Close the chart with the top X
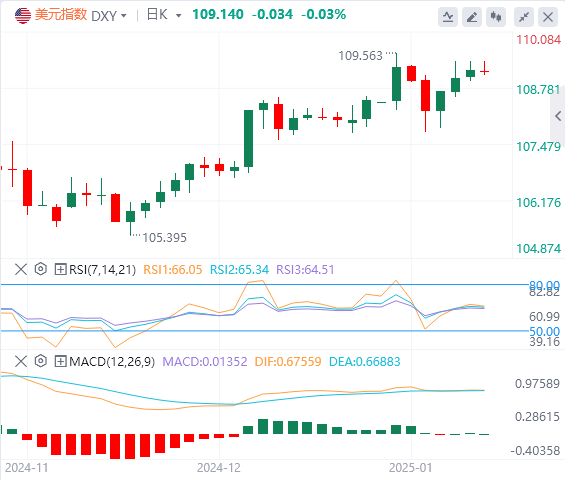 pyautogui.click(x=548, y=17)
